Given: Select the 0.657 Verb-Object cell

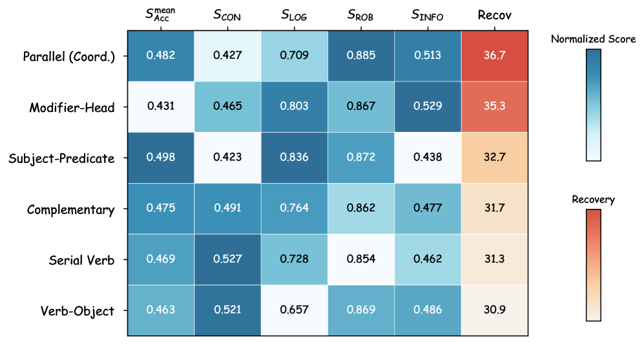Looking at the screenshot, I should click(x=295, y=311).
